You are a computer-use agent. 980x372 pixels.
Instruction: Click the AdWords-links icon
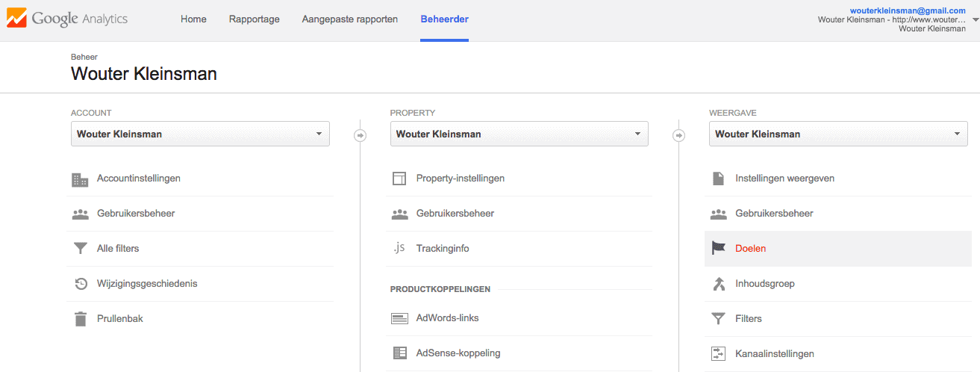399,318
